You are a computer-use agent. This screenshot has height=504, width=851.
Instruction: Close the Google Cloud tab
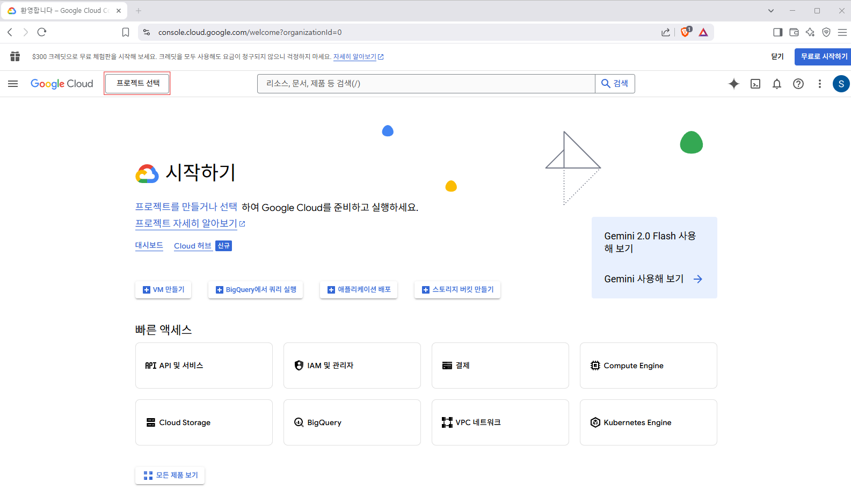point(119,11)
